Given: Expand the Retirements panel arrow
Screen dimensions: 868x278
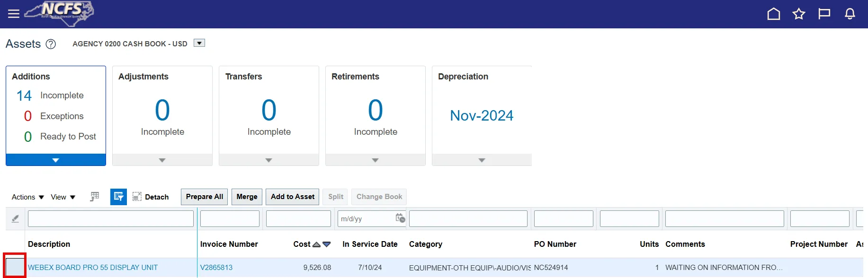Looking at the screenshot, I should (x=375, y=160).
